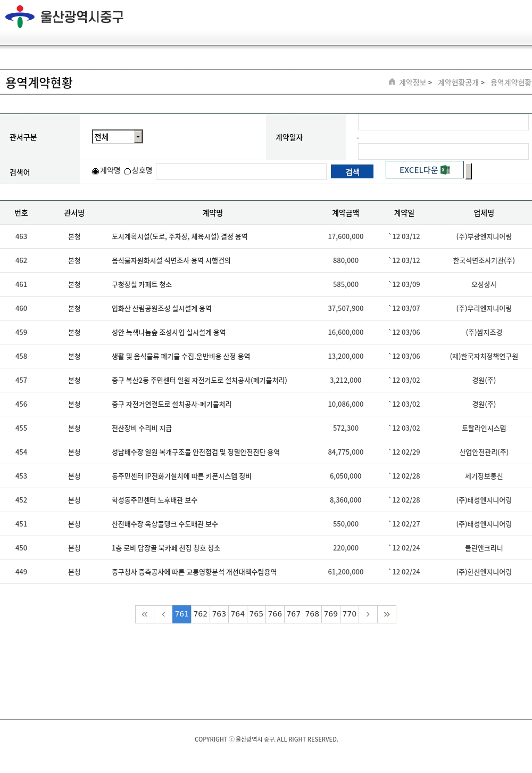Go to previous page with left arrow
The width and height of the screenshot is (532, 773).
163,614
